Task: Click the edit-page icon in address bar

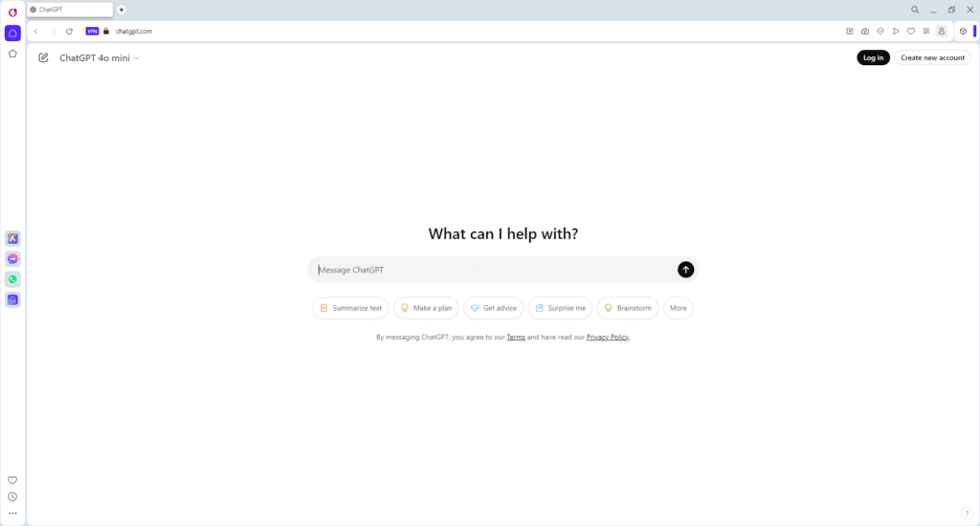Action: [x=850, y=32]
